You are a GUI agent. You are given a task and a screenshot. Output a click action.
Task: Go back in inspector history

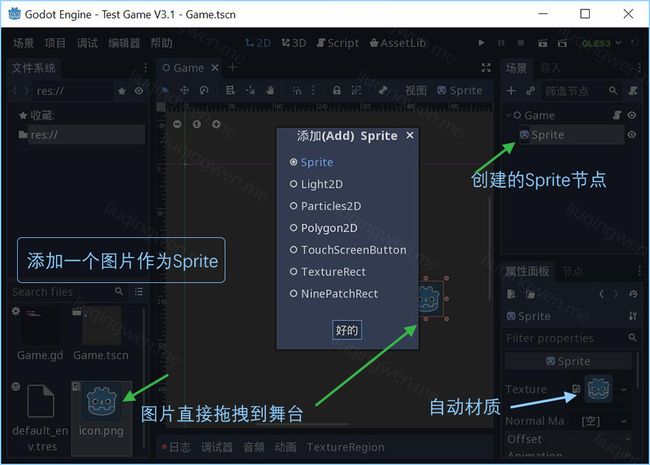pos(601,294)
